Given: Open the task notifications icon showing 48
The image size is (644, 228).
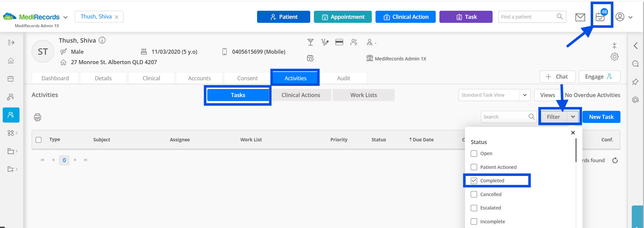Looking at the screenshot, I should [601, 15].
